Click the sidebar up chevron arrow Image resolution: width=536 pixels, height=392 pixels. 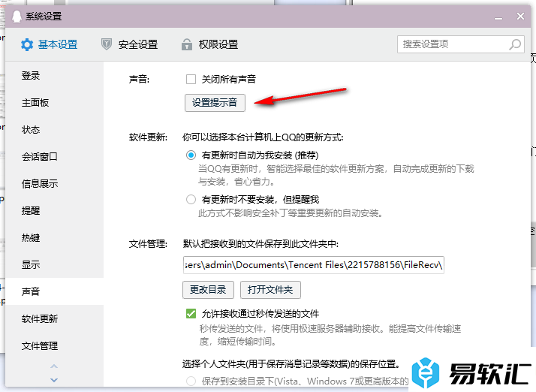click(x=54, y=366)
